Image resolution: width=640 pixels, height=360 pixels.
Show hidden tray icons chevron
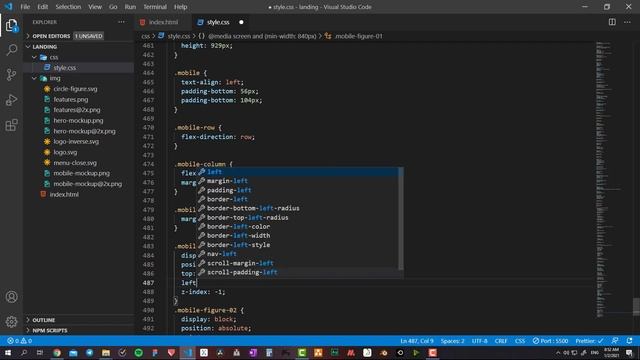(x=558, y=353)
